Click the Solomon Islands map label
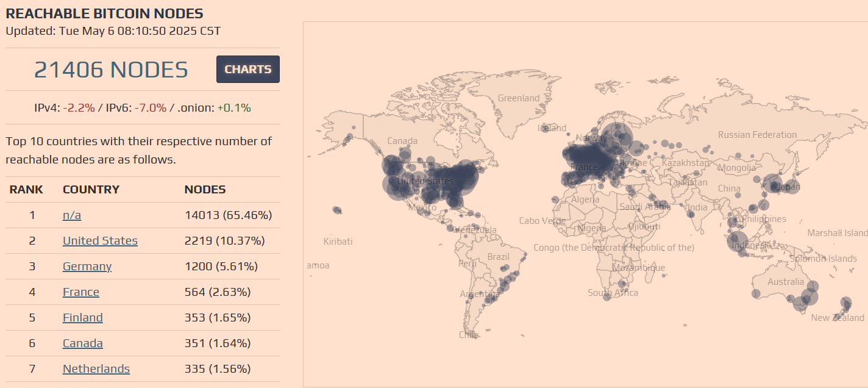 coord(824,259)
